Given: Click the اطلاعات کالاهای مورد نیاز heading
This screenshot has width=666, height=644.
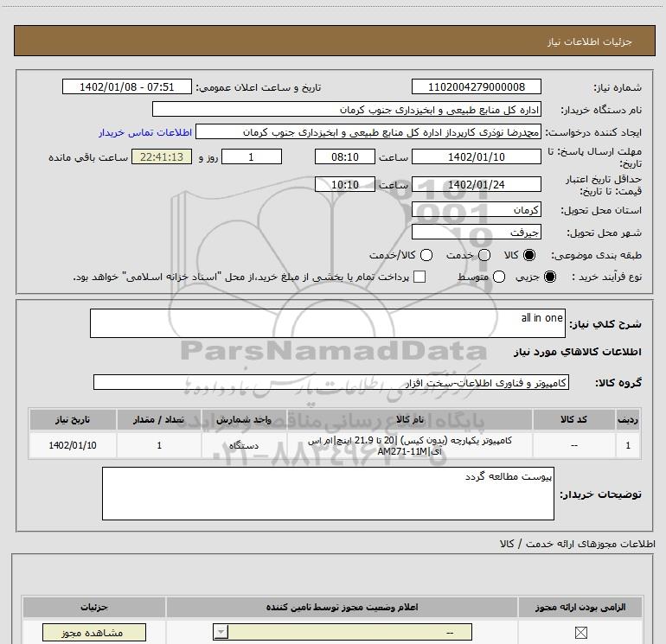Looking at the screenshot, I should [x=577, y=352].
